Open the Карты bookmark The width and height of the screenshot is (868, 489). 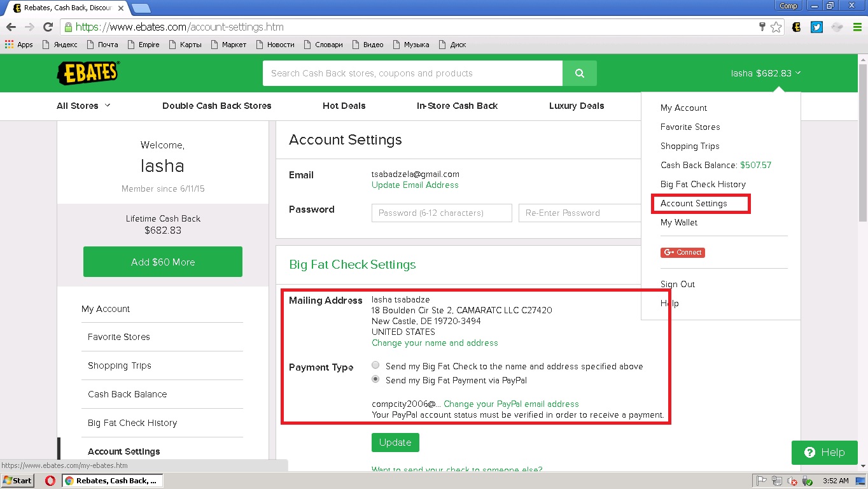pos(184,45)
